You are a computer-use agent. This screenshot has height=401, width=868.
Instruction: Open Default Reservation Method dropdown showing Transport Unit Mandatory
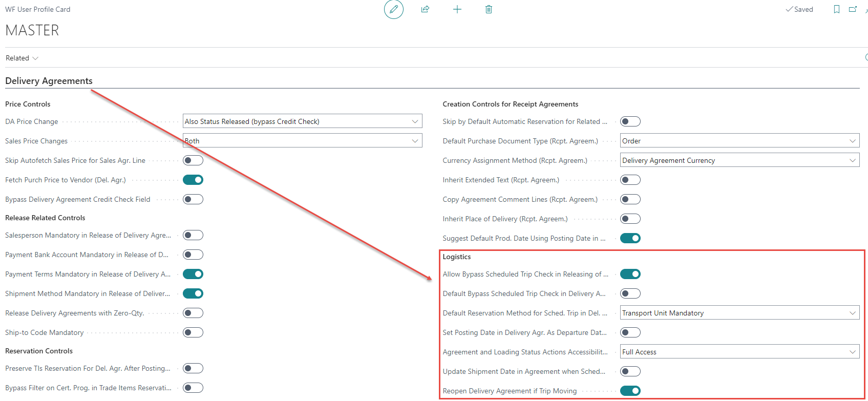click(739, 313)
